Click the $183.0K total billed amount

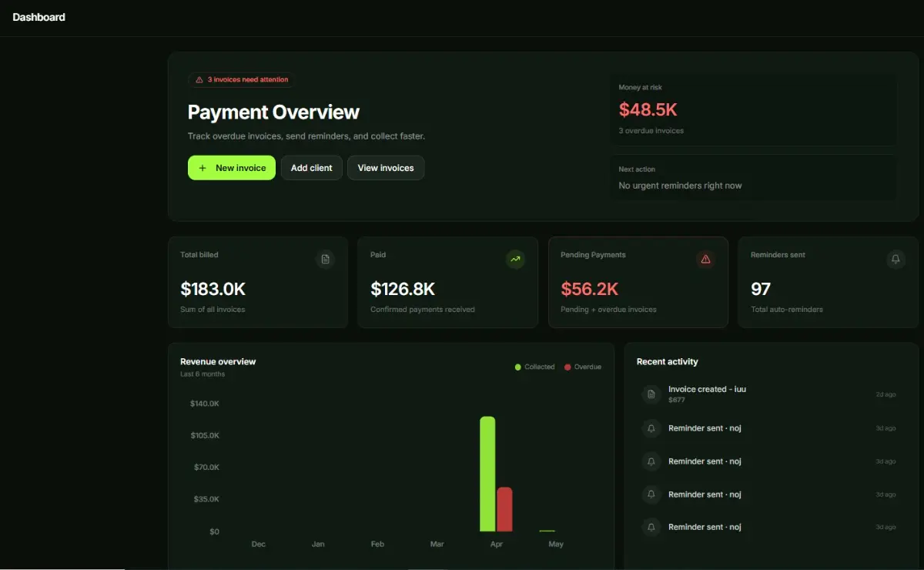tap(213, 289)
